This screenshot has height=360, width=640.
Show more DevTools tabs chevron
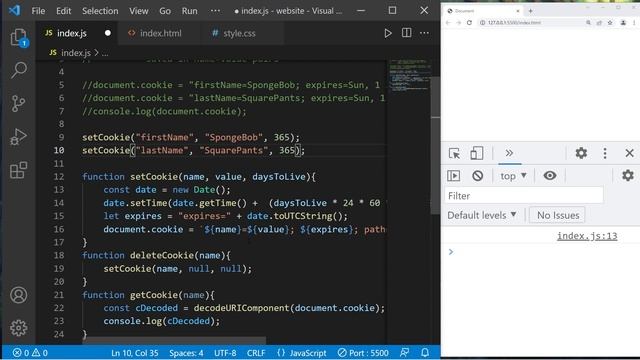pyautogui.click(x=509, y=153)
